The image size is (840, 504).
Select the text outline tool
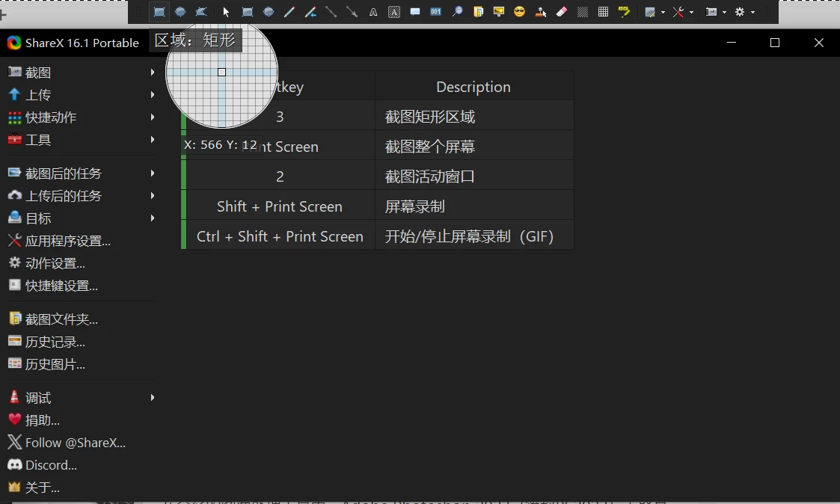[373, 12]
